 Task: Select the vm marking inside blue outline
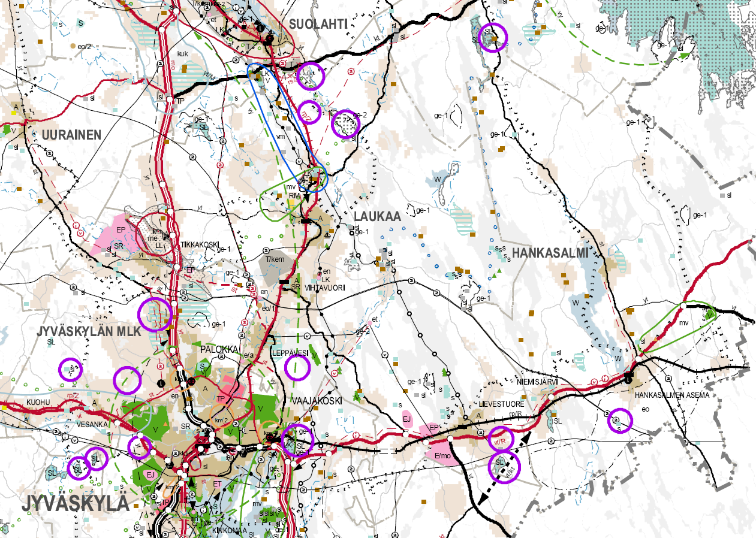[279, 136]
